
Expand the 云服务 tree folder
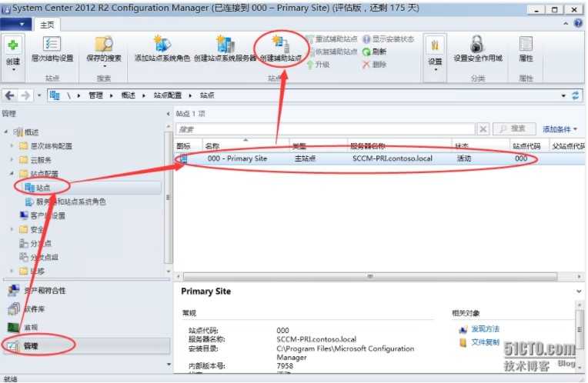click(12, 160)
